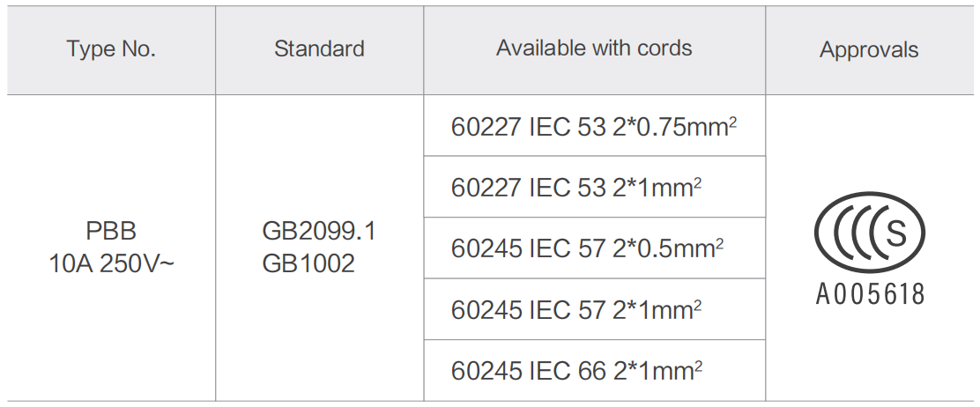
Task: Click the Approvals column header
Action: pos(869,50)
